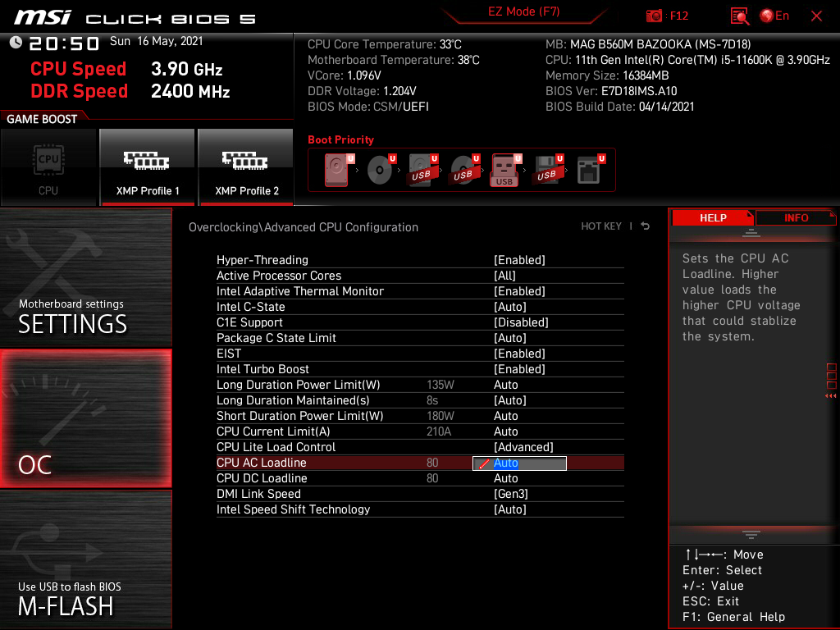Click the 210A current limit value
Image resolution: width=840 pixels, height=630 pixels.
pyautogui.click(x=439, y=431)
